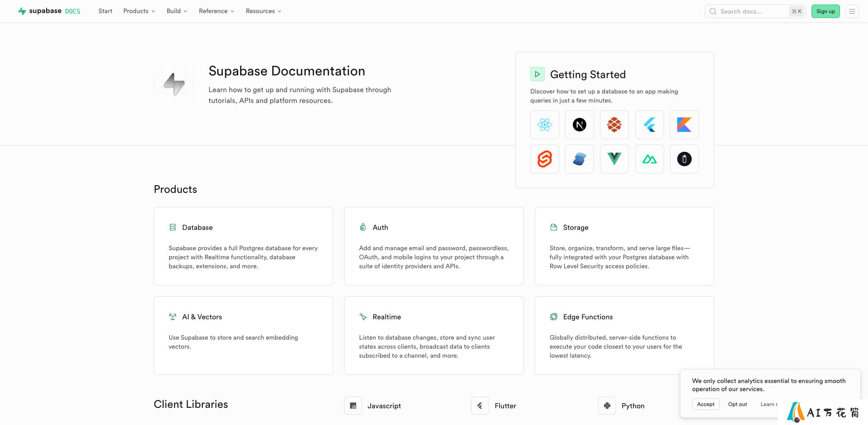This screenshot has width=868, height=425.
Task: Click the Auth lock icon
Action: click(x=363, y=227)
